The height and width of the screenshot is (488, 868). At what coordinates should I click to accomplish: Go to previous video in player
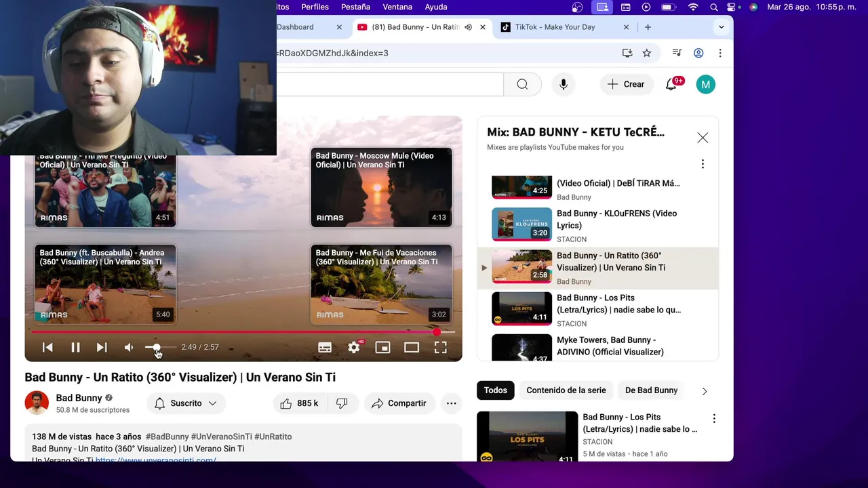(x=47, y=347)
